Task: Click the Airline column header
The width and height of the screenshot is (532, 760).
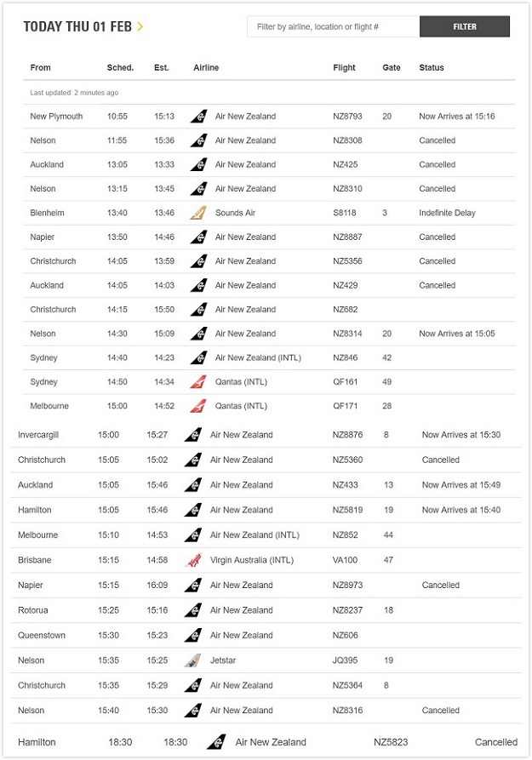Action: pyautogui.click(x=206, y=68)
